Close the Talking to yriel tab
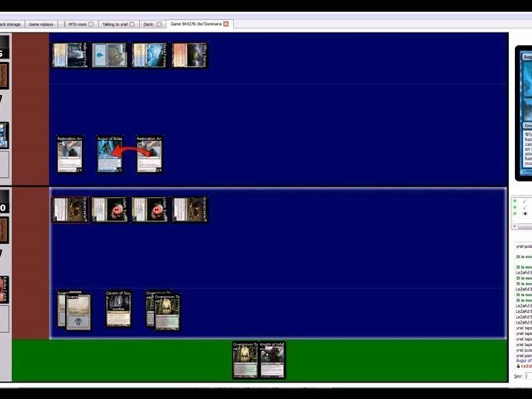This screenshot has width=532, height=399. click(132, 24)
